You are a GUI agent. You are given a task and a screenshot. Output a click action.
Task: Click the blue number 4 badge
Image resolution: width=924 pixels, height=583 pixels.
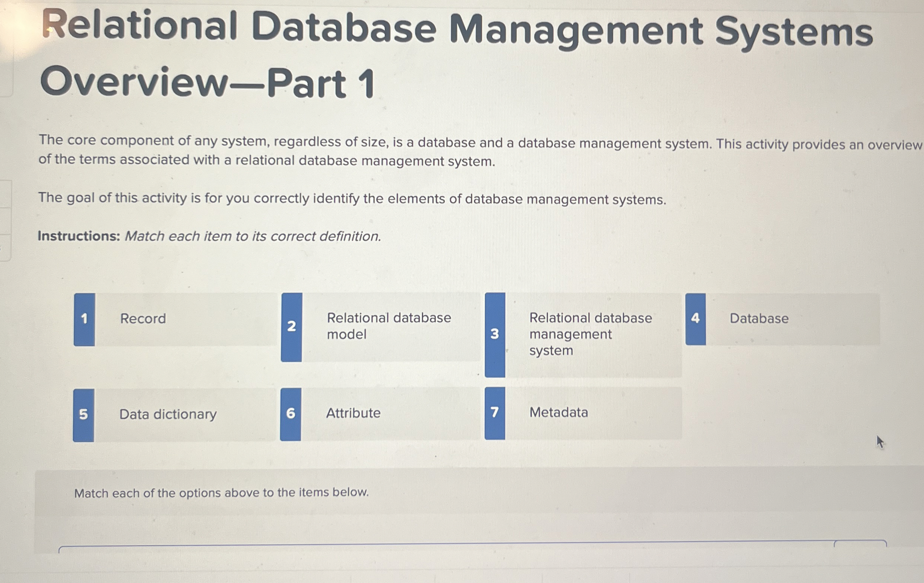pyautogui.click(x=695, y=318)
